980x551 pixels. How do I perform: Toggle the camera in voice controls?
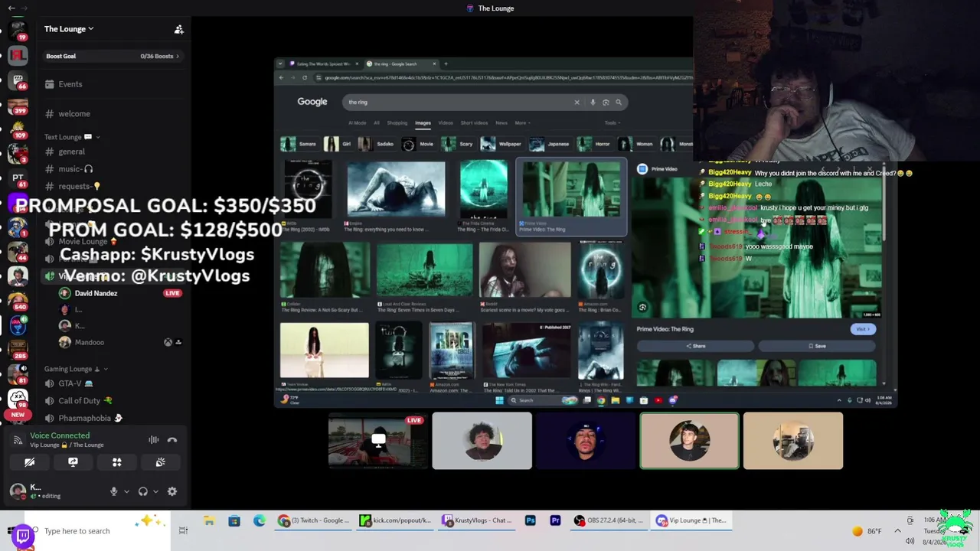coord(29,462)
